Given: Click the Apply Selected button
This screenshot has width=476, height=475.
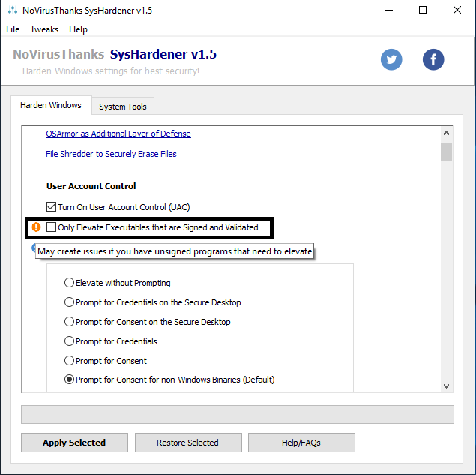Looking at the screenshot, I should (74, 443).
